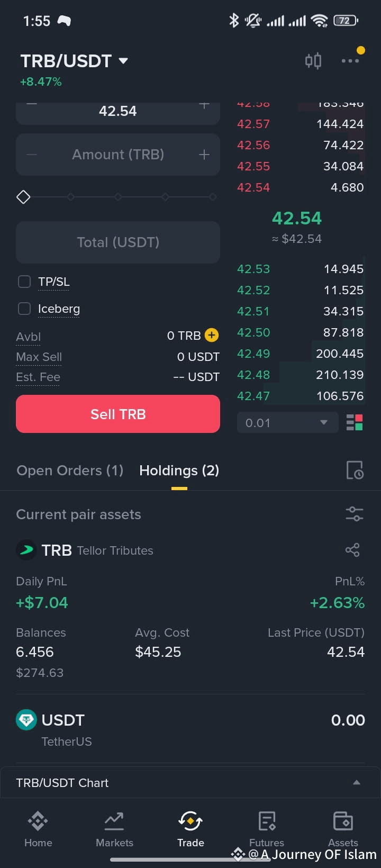Tap the yellow plus deposit TRB icon

pos(212,335)
